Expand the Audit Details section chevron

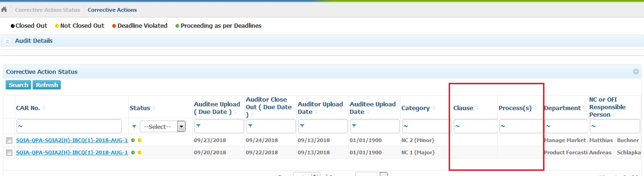click(x=8, y=41)
